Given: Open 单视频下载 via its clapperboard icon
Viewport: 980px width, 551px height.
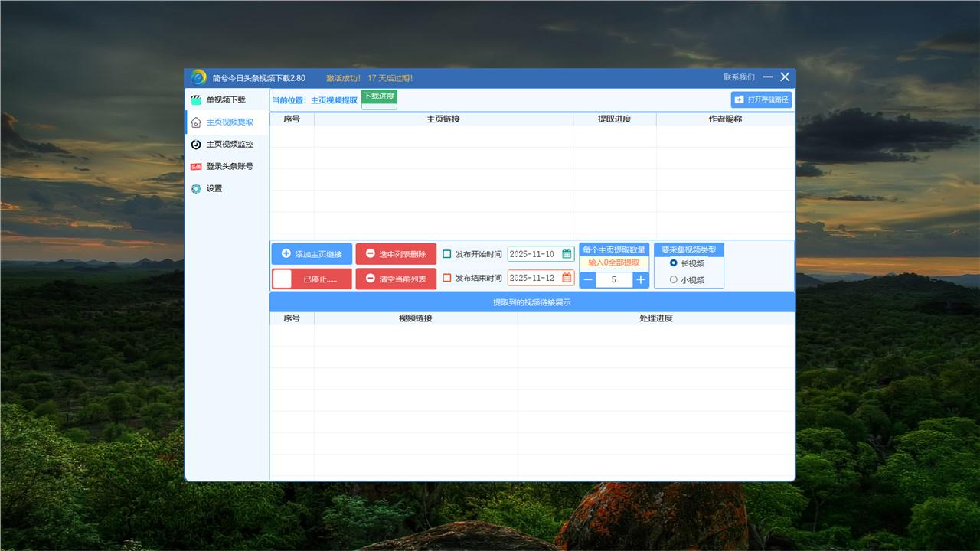Looking at the screenshot, I should click(196, 100).
